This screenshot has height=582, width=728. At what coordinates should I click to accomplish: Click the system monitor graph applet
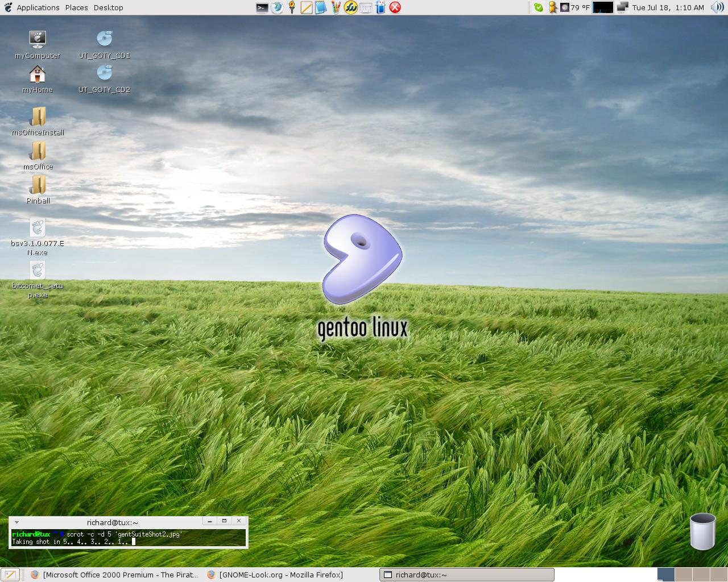point(603,7)
